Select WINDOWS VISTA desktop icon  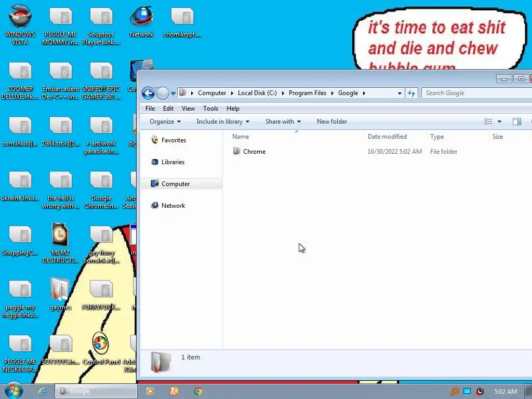point(20,25)
